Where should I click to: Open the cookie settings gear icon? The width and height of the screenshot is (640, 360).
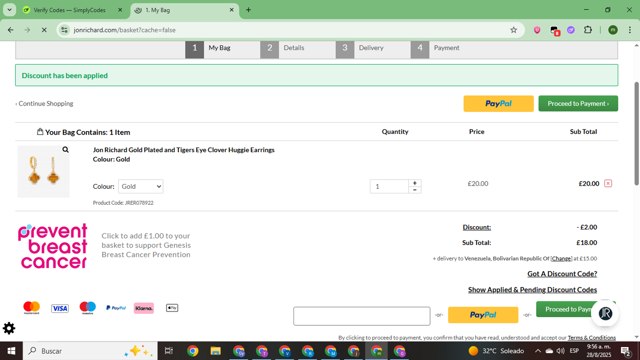click(9, 328)
